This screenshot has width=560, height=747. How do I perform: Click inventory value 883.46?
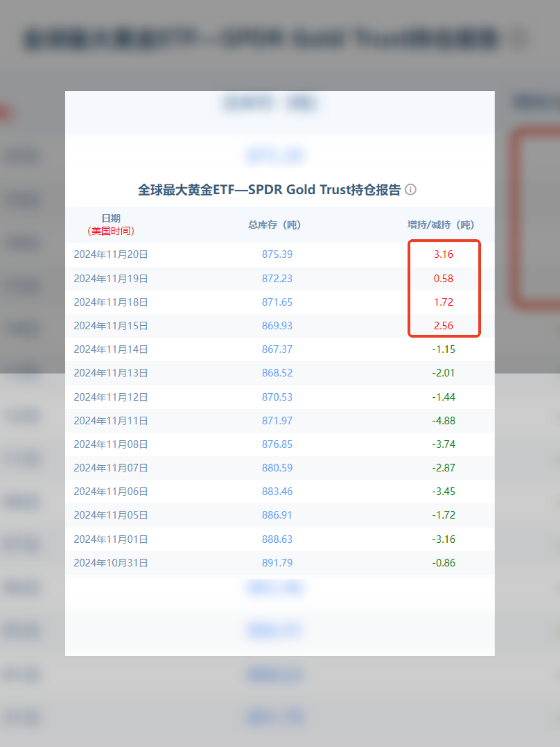coord(277,491)
